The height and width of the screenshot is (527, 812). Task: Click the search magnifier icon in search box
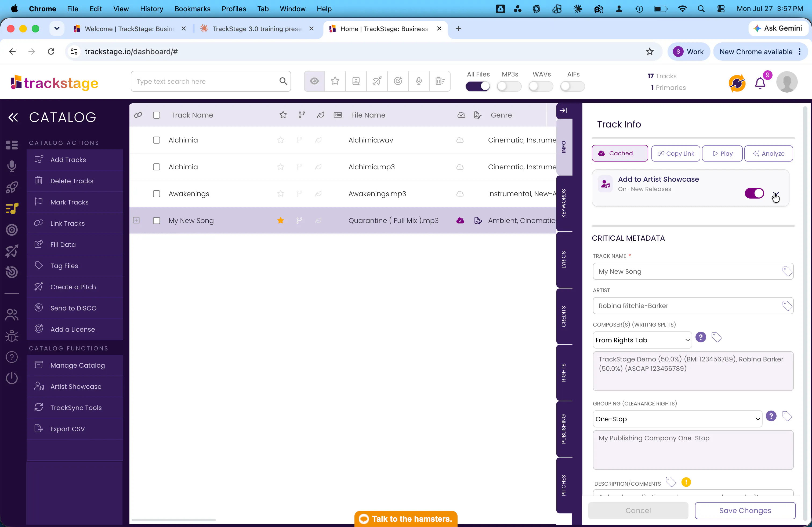(283, 81)
